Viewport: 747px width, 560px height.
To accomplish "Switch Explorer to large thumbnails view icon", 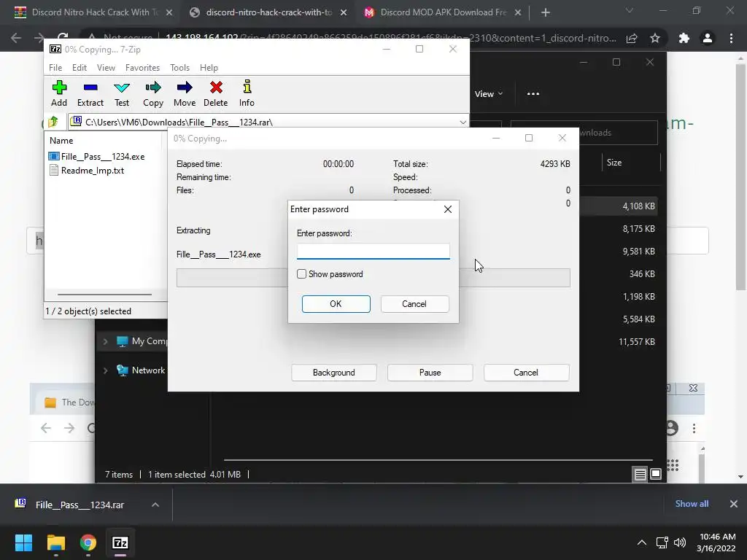I will [656, 474].
